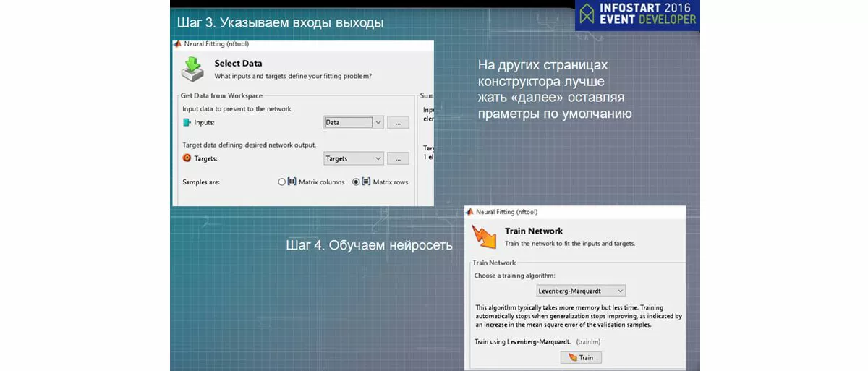The height and width of the screenshot is (371, 868).
Task: Click the MATLAB icon in Train Network window title
Action: pos(469,212)
